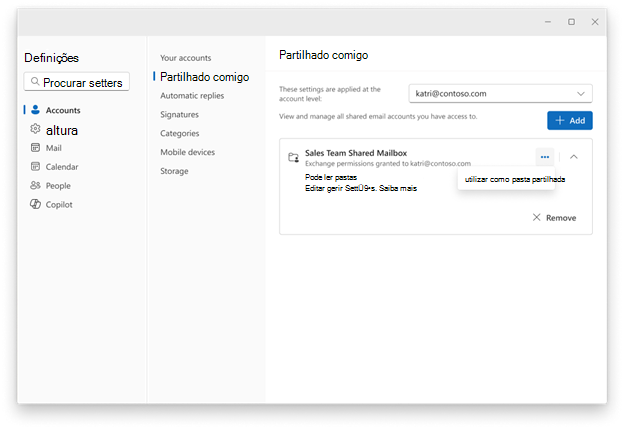Viewport: 624px width, 429px height.
Task: Click the People icon in sidebar
Action: coord(35,185)
